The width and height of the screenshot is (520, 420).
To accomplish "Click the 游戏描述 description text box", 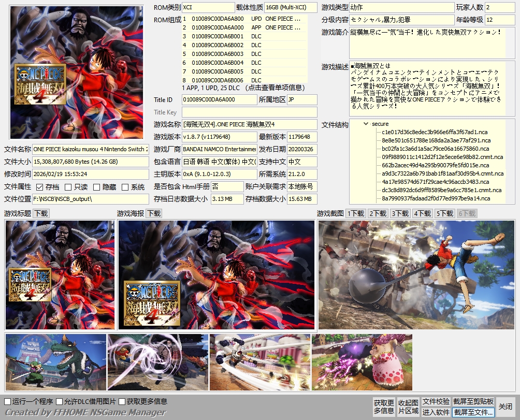I will click(x=432, y=88).
